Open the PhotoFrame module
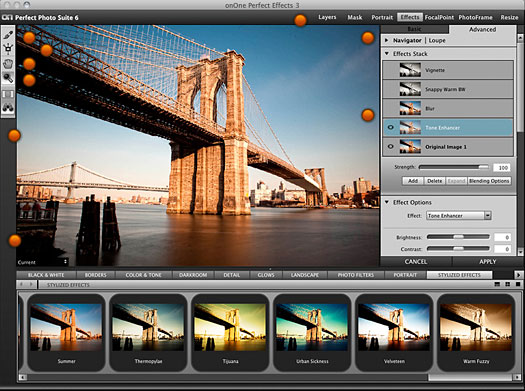This screenshot has height=391, width=525. 475,17
